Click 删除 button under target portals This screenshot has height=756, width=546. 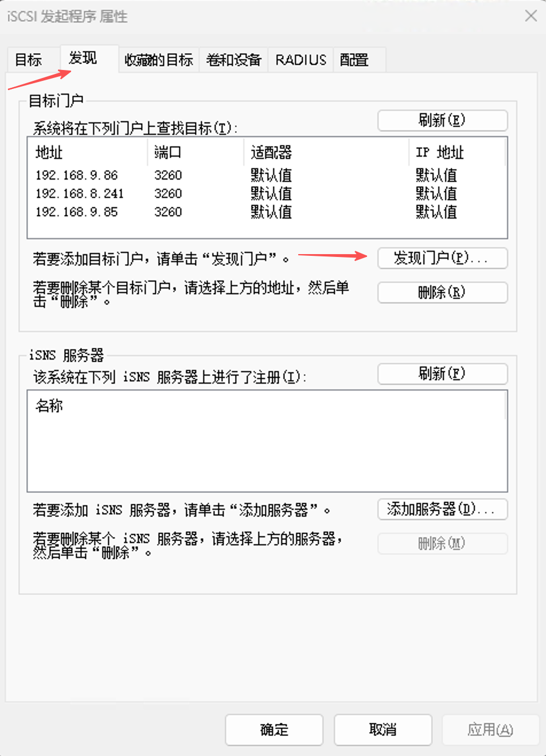click(x=442, y=293)
